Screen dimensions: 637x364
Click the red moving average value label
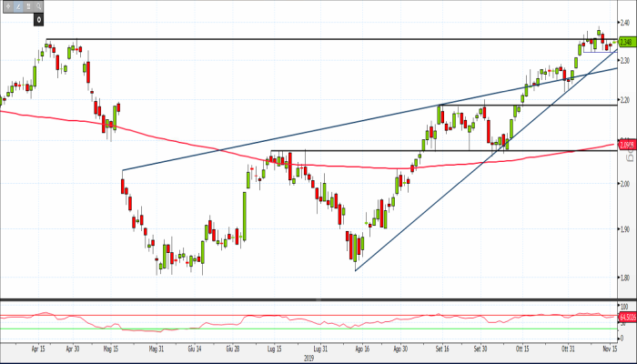625,144
